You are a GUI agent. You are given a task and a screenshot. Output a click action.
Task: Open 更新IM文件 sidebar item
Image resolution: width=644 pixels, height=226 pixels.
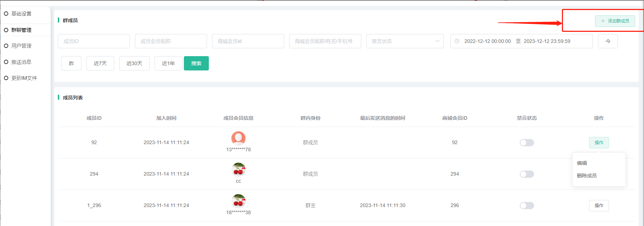click(24, 78)
